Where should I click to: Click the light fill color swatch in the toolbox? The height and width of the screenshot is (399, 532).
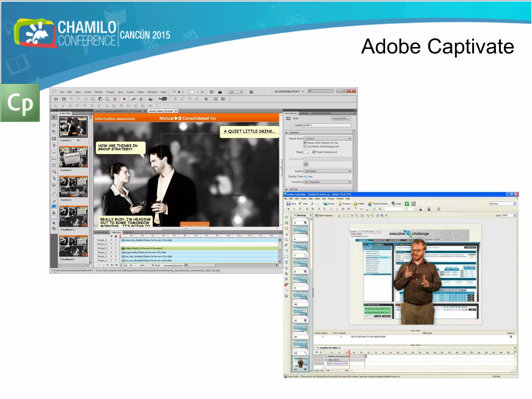[x=54, y=218]
